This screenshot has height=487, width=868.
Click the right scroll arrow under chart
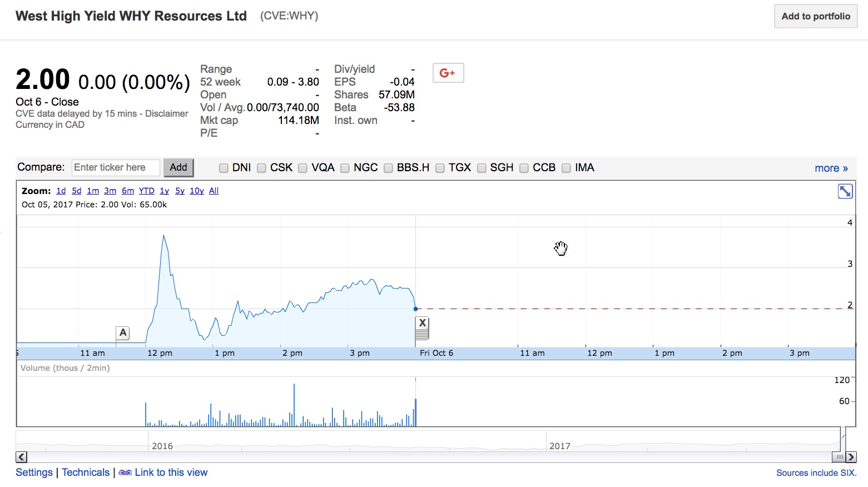[x=851, y=457]
